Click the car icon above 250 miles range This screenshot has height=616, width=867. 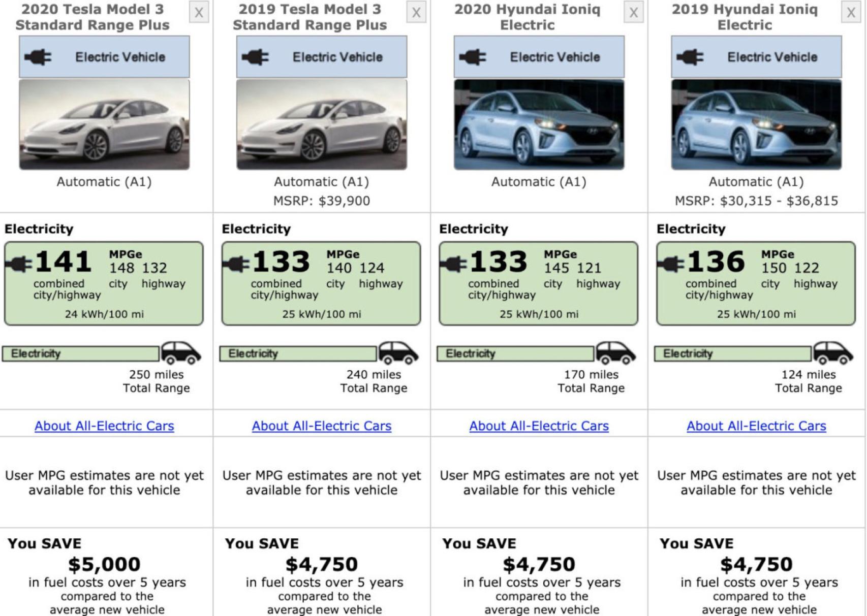coord(181,352)
